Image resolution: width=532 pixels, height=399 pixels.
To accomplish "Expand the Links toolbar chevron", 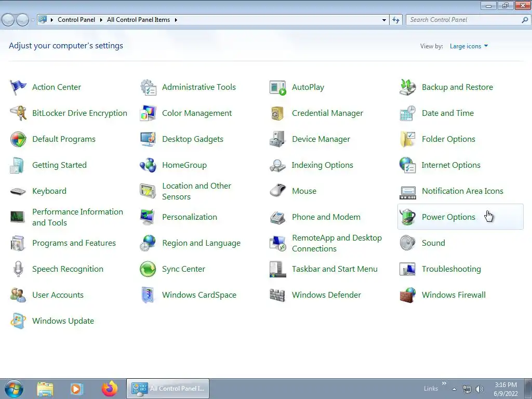I will [x=444, y=383].
